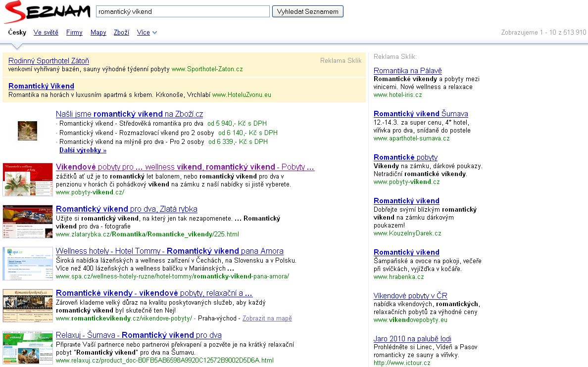Switch to the 'Ve světě' tab
Image resolution: width=588 pixels, height=367 pixels.
coord(46,32)
